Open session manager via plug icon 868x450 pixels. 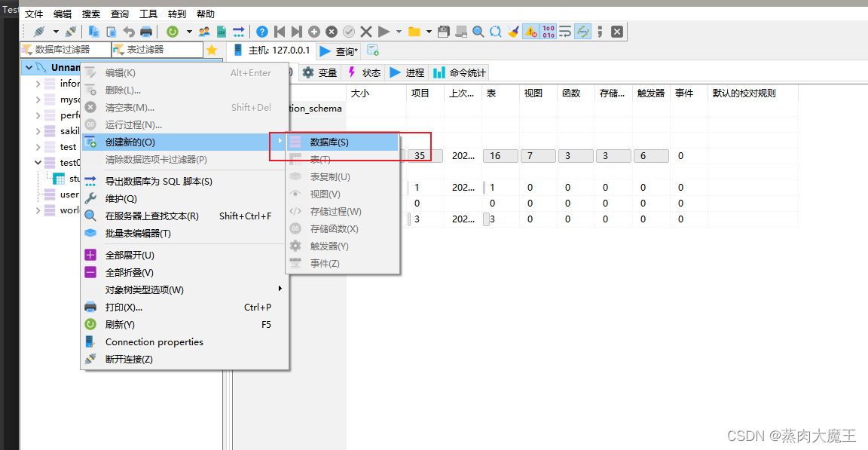[x=39, y=32]
